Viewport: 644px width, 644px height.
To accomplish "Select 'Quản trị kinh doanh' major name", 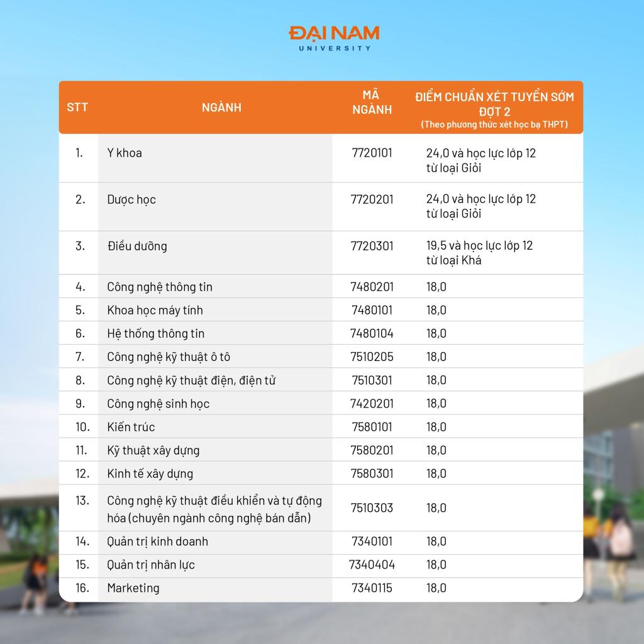I will [x=157, y=541].
